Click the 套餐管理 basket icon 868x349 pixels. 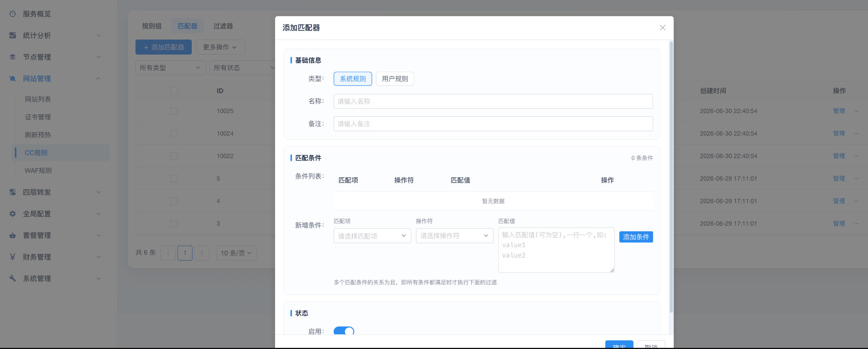(x=12, y=235)
